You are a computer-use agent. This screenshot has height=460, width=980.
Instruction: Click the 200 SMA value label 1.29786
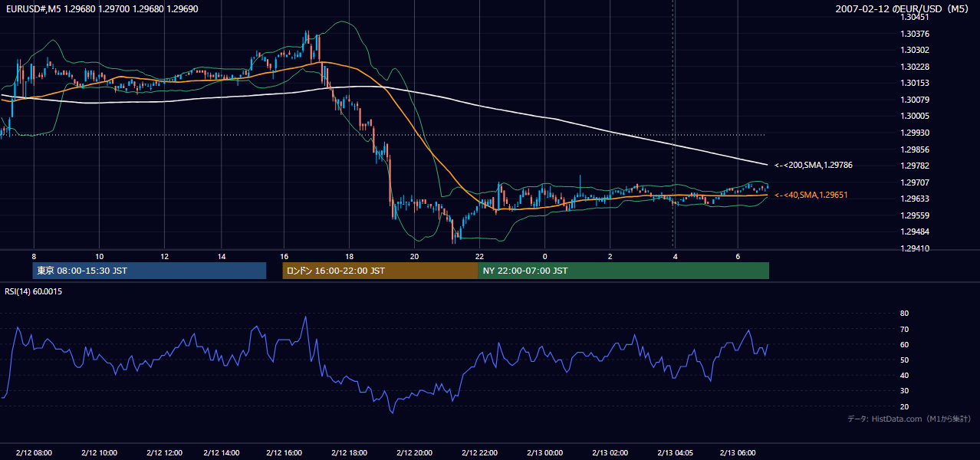[814, 165]
